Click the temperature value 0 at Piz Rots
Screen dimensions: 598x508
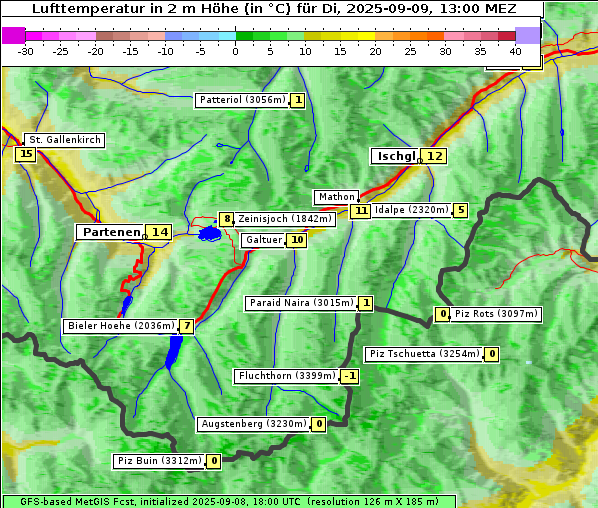coord(442,314)
